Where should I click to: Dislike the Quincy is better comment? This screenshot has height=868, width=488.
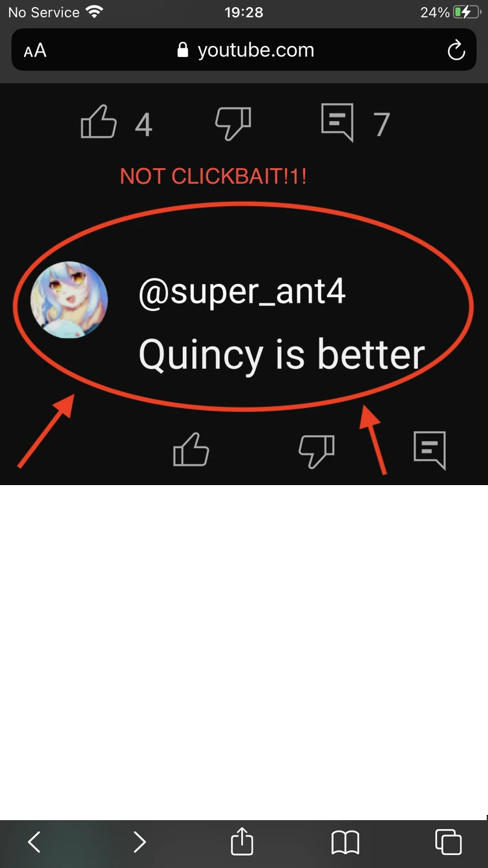(x=316, y=451)
